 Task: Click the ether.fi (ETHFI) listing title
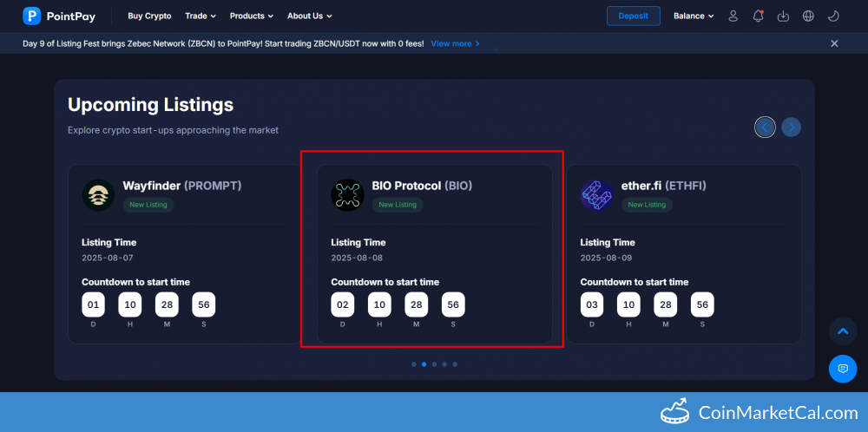(663, 186)
